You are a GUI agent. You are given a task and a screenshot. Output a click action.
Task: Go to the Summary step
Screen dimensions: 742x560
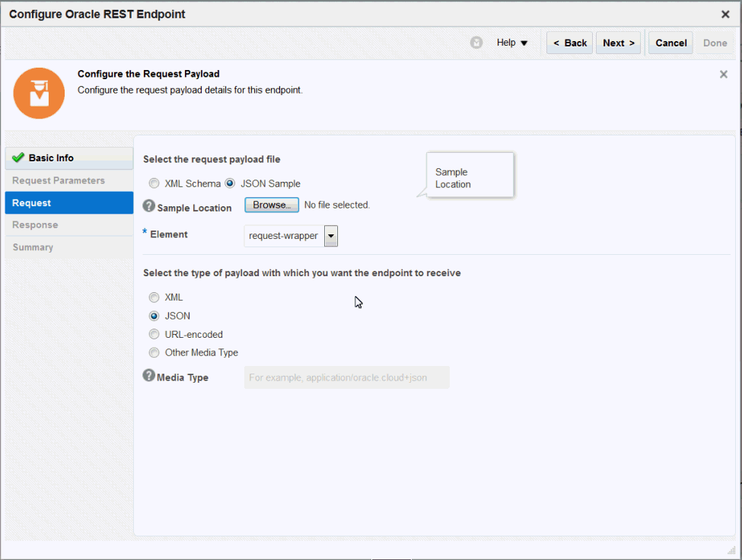[69, 247]
